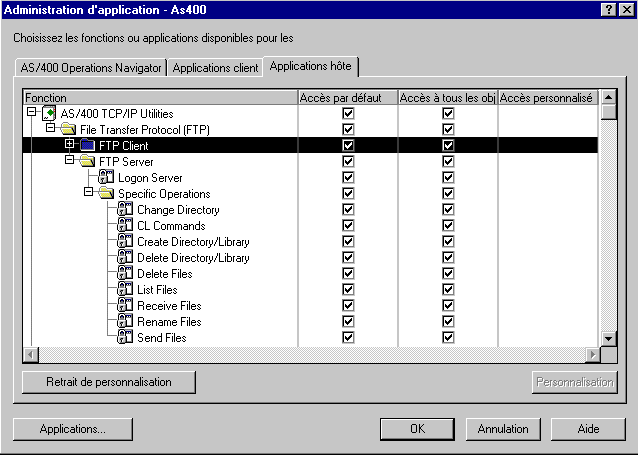Click the Accès personnalisé column header
The image size is (638, 456).
pyautogui.click(x=548, y=98)
